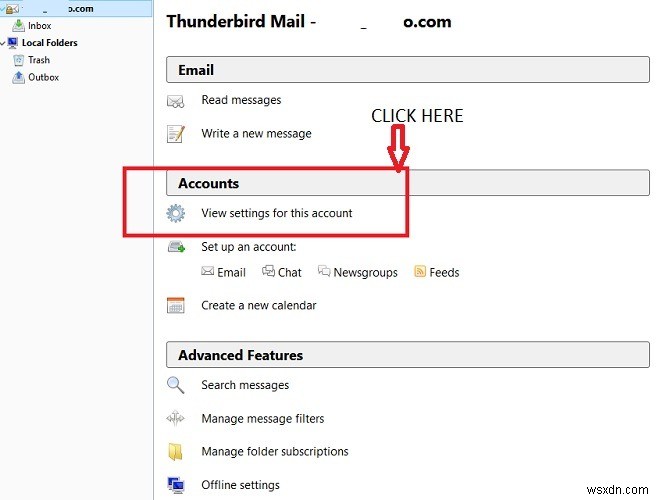Click the Read messages envelope icon

tap(176, 101)
